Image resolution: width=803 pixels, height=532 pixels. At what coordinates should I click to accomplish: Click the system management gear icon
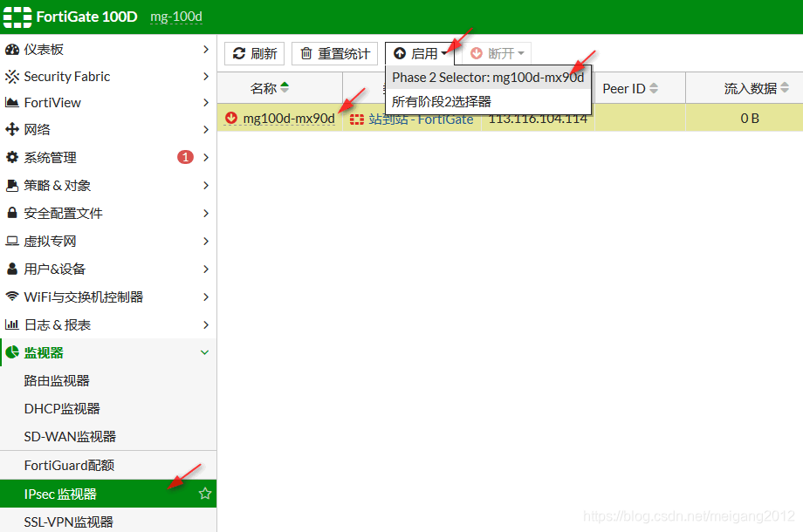(11, 157)
